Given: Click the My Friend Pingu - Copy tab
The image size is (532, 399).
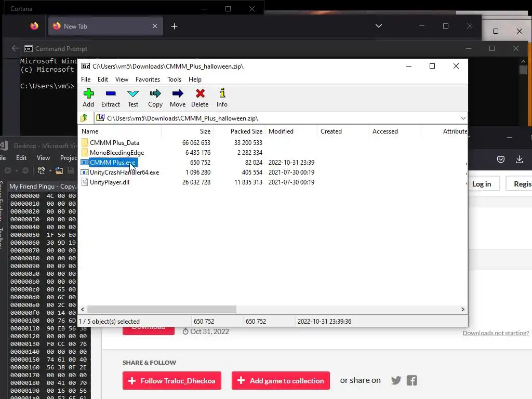Looking at the screenshot, I should pos(43,187).
